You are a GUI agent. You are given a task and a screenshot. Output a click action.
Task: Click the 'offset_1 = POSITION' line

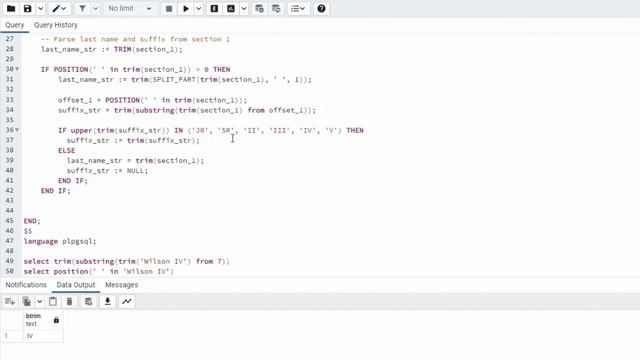coord(152,100)
